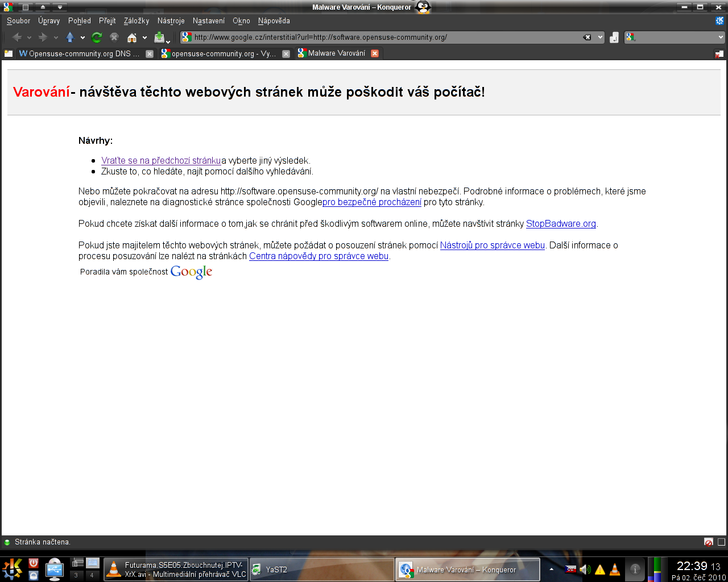Screen dimensions: 728x582
Task: Choose the search engine via Google icon
Action: (630, 38)
